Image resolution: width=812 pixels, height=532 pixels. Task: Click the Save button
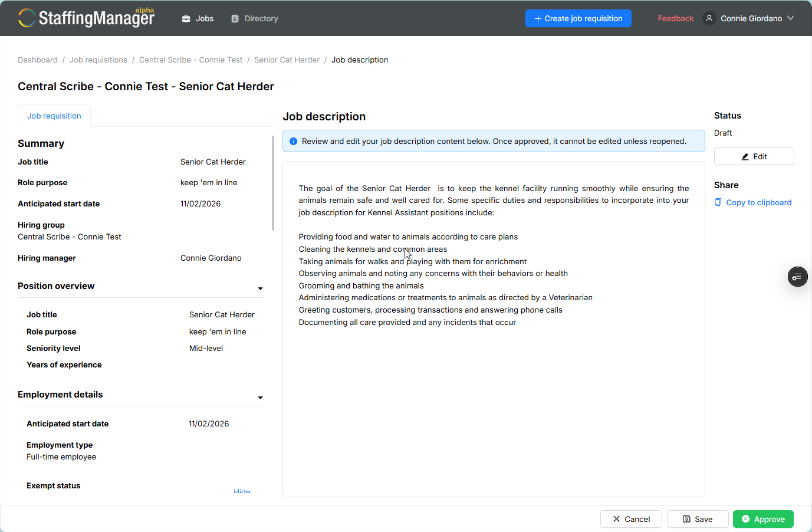point(698,519)
